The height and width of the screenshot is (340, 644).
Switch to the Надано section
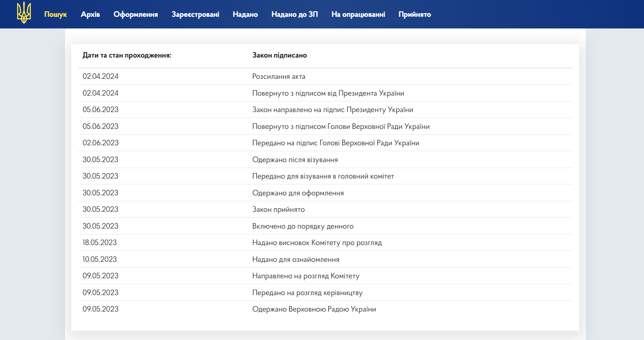245,14
